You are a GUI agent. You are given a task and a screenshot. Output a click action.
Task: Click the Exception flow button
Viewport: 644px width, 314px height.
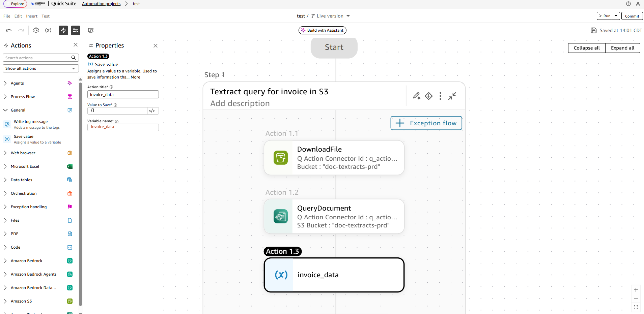tap(426, 123)
